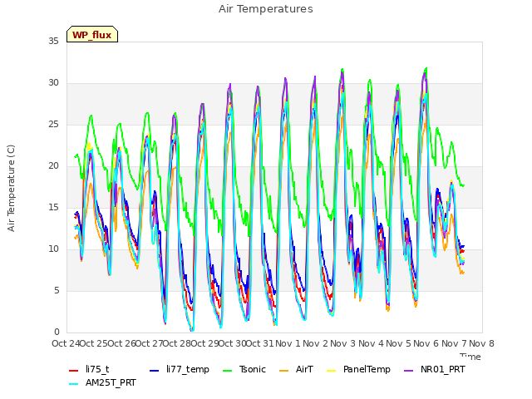The width and height of the screenshot is (532, 399).
Task: Click the green Tsonic legend color marker
Action: [228, 370]
